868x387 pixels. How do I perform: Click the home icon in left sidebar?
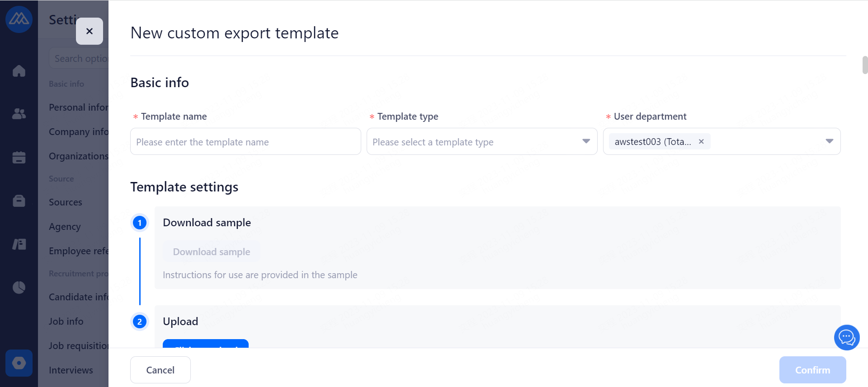(x=19, y=71)
